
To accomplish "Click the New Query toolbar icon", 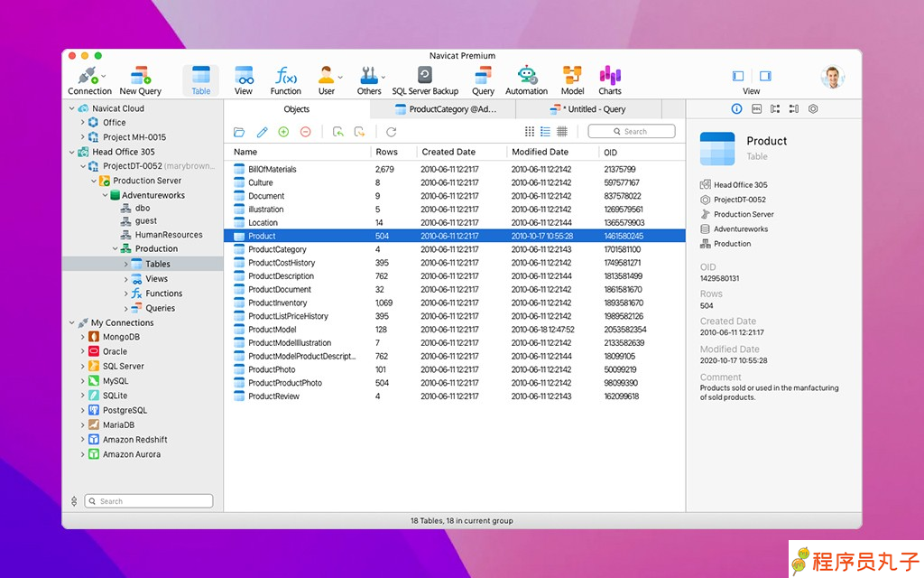I will coord(140,77).
